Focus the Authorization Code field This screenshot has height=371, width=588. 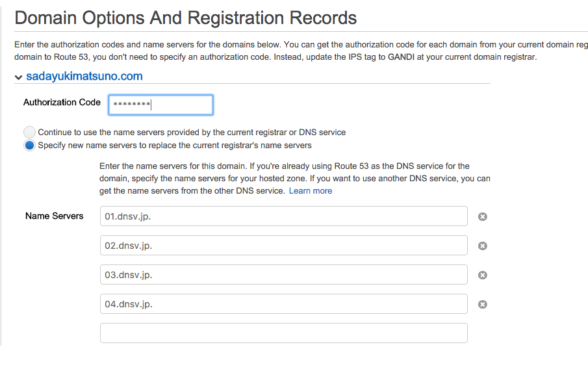pos(160,105)
